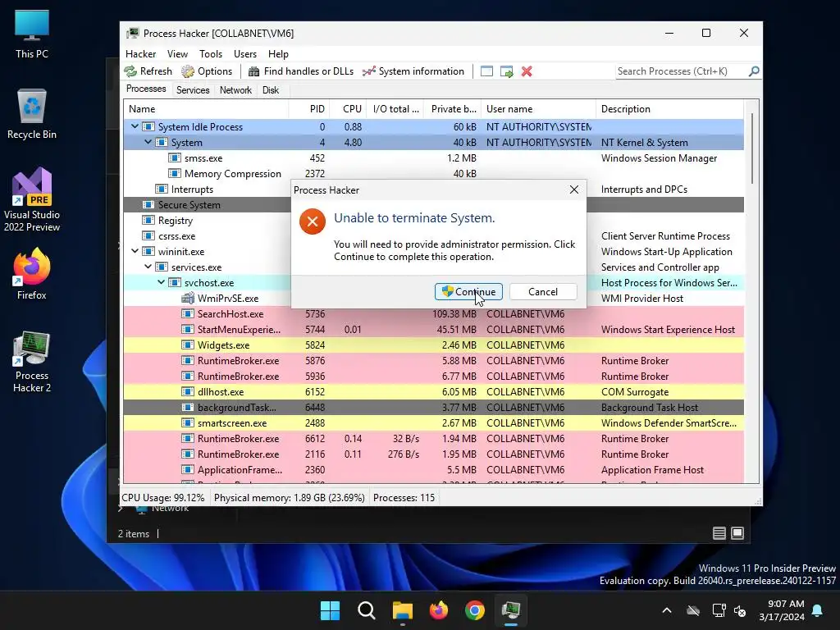Collapse the services.exe tree node
Image resolution: width=840 pixels, height=630 pixels.
148,267
